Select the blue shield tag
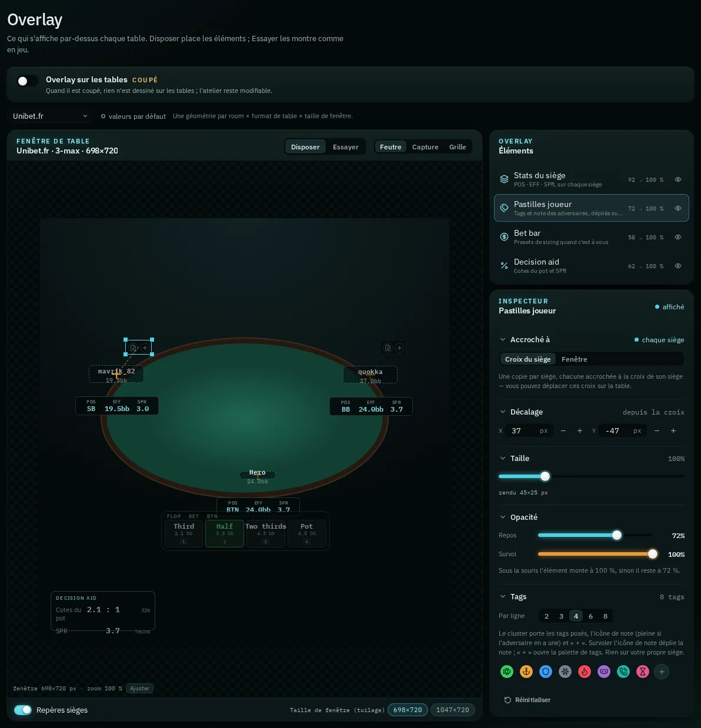The height and width of the screenshot is (728, 701). point(546,672)
